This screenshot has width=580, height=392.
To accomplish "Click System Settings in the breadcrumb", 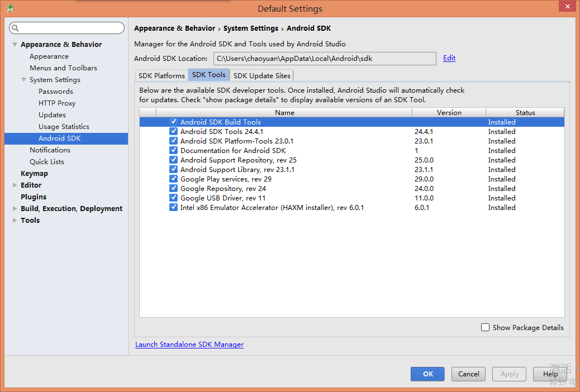I will click(x=251, y=28).
